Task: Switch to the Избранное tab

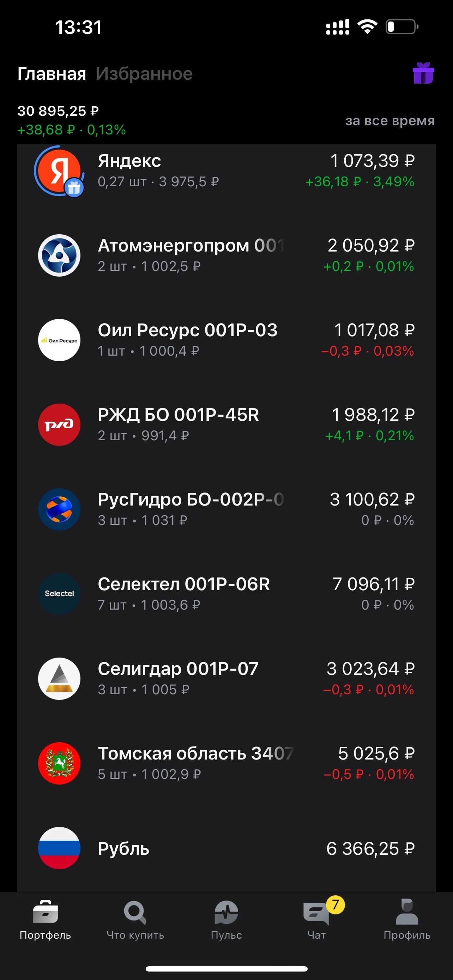Action: [x=144, y=74]
